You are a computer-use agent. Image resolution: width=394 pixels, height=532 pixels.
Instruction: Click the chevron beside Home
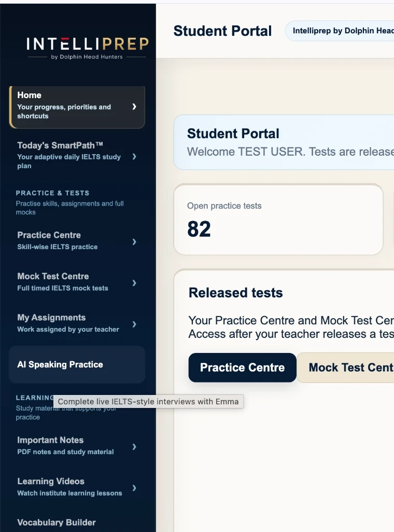tap(134, 106)
